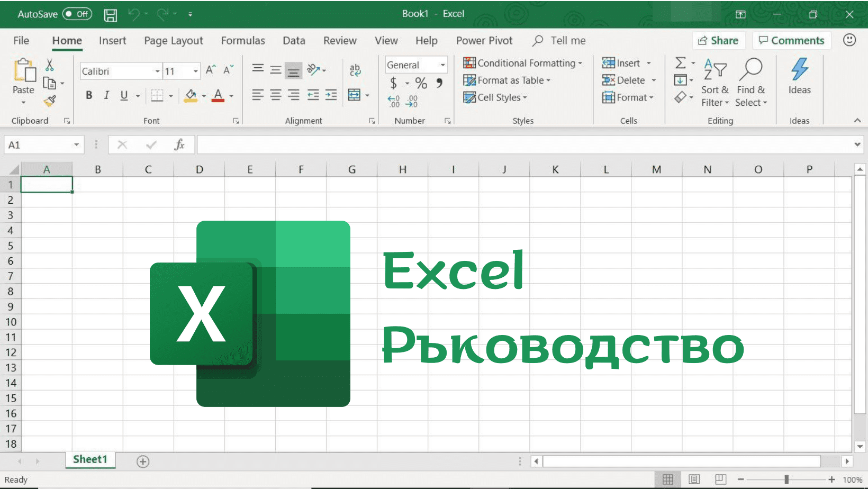The height and width of the screenshot is (489, 868).
Task: Adjust the zoom slider handle
Action: (x=786, y=479)
